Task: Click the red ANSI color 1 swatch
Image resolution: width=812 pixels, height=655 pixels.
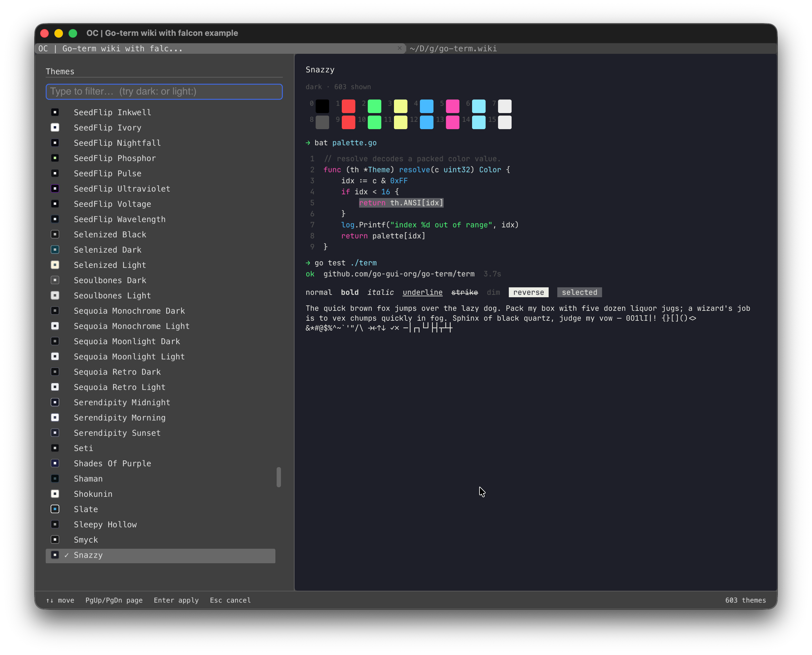Action: point(348,106)
